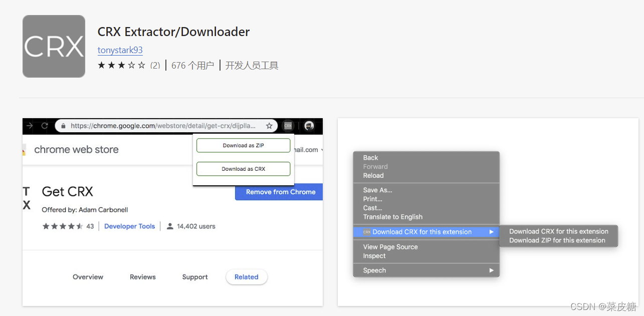Click the users icon next to 14,402 users
Image resolution: width=644 pixels, height=316 pixels.
[x=170, y=226]
